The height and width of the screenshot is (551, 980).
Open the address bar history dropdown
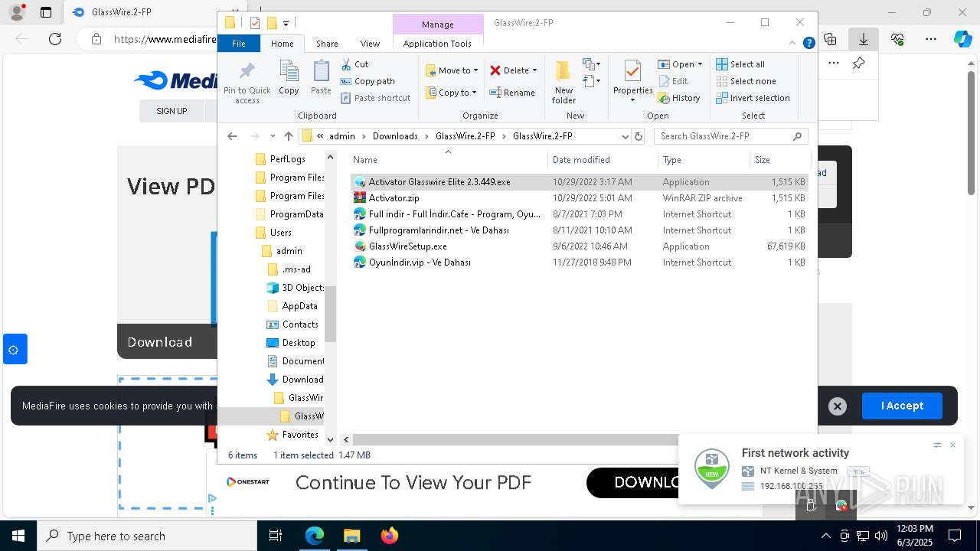(x=626, y=136)
